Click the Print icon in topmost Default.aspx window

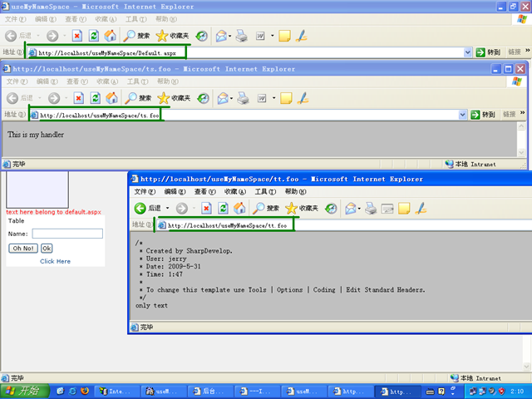point(241,36)
